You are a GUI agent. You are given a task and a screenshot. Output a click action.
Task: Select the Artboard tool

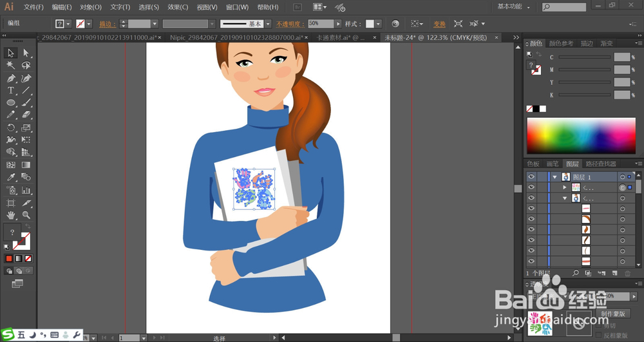(x=11, y=203)
